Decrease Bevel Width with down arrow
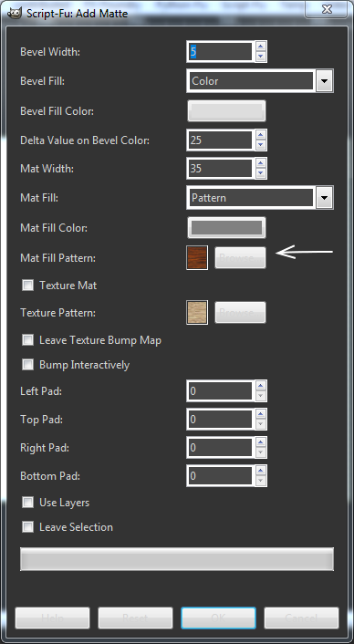Viewport: 354px width, 644px height. pos(261,57)
